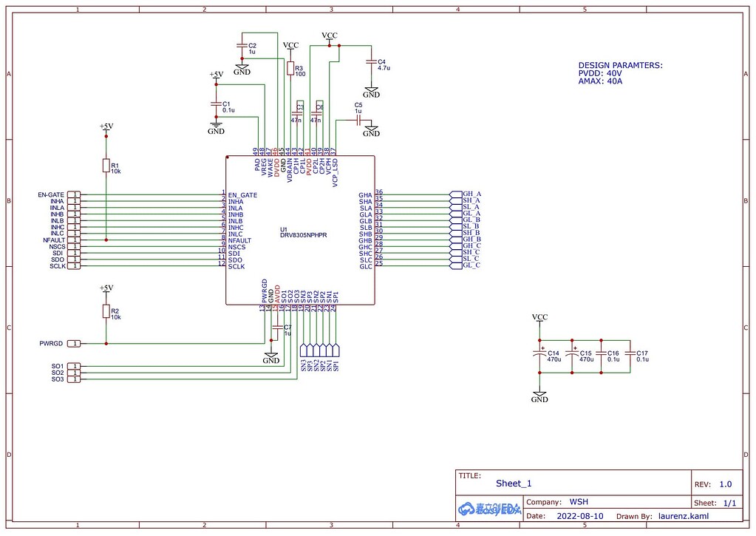The image size is (756, 536).
Task: Select capacitor C7 1u symbol
Action: click(x=276, y=327)
